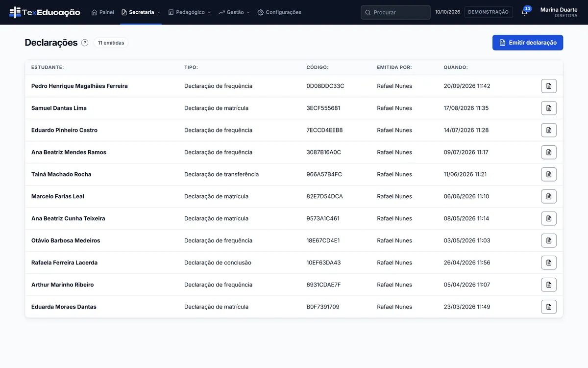This screenshot has width=588, height=368.
Task: Focus the Procurar search field
Action: pyautogui.click(x=395, y=12)
